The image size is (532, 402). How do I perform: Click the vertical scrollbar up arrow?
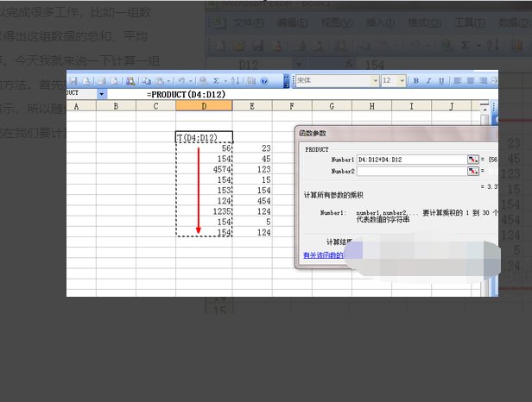point(484,110)
